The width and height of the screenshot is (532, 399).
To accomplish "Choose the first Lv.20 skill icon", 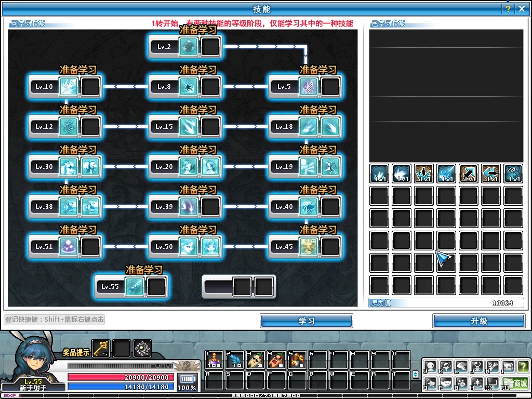I will coord(188,167).
